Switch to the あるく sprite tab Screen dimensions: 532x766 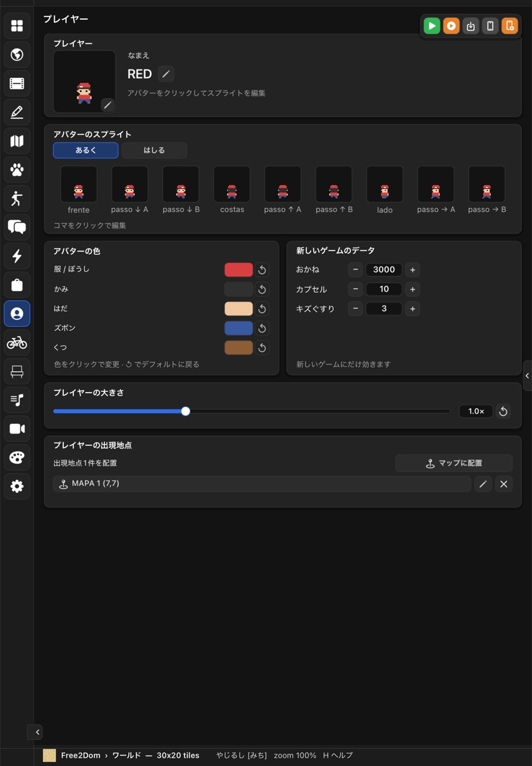coord(85,150)
